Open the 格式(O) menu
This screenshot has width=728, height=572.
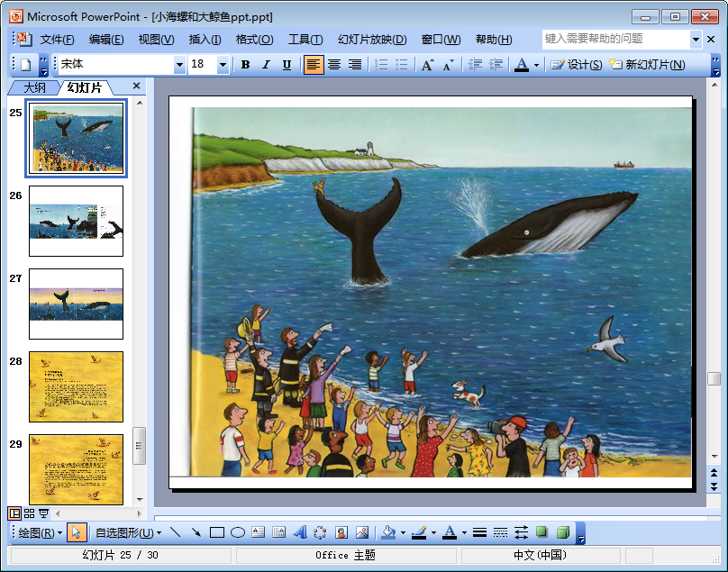pyautogui.click(x=254, y=40)
